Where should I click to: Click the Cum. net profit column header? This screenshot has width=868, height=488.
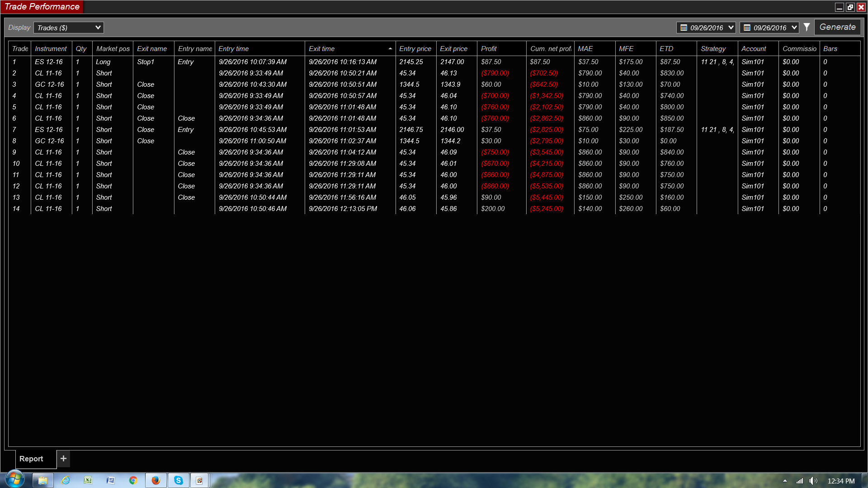pos(550,49)
